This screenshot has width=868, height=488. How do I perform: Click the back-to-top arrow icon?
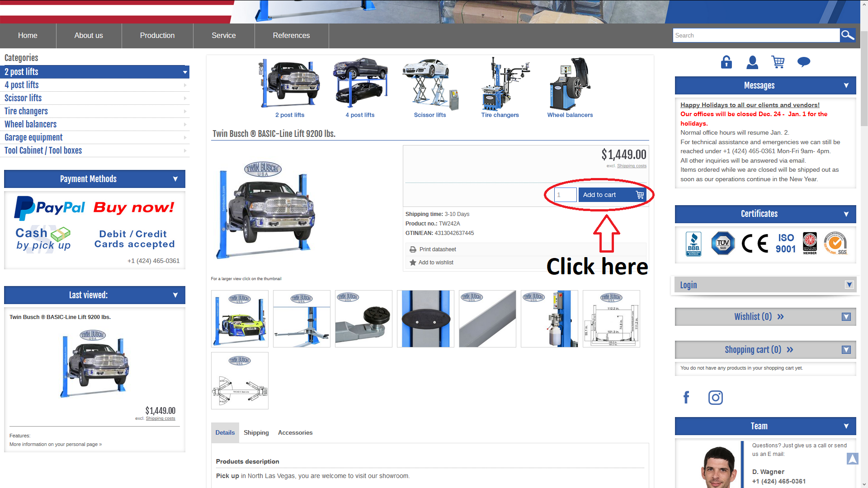tap(852, 459)
